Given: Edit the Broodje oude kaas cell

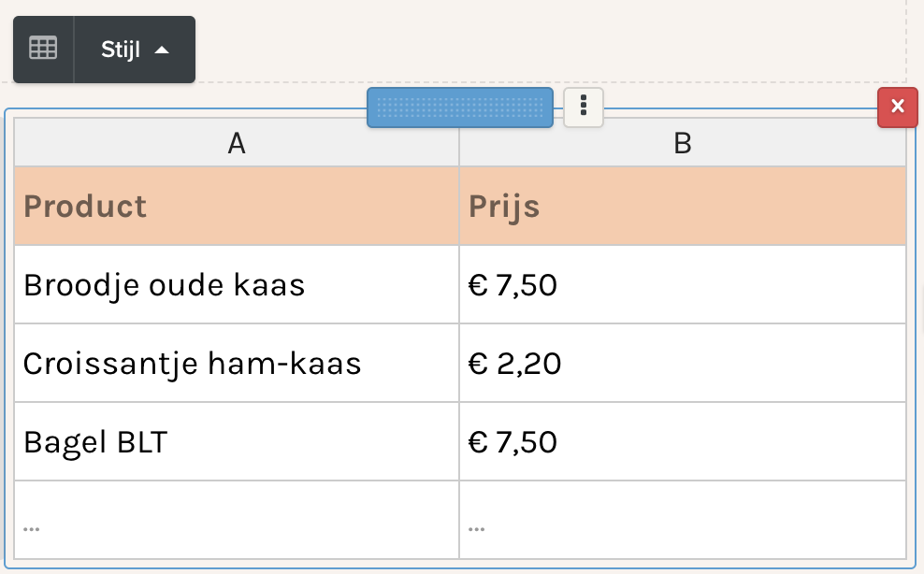Looking at the screenshot, I should [237, 284].
